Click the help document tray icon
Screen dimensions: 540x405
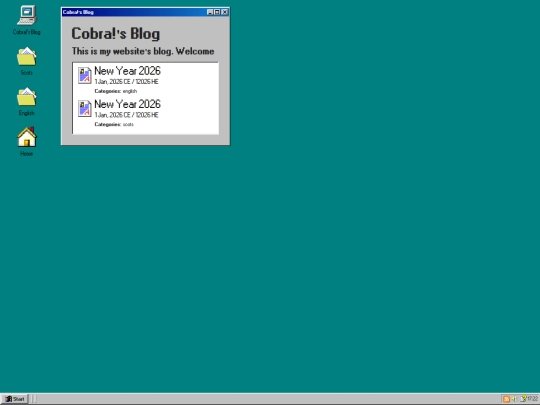(523, 398)
